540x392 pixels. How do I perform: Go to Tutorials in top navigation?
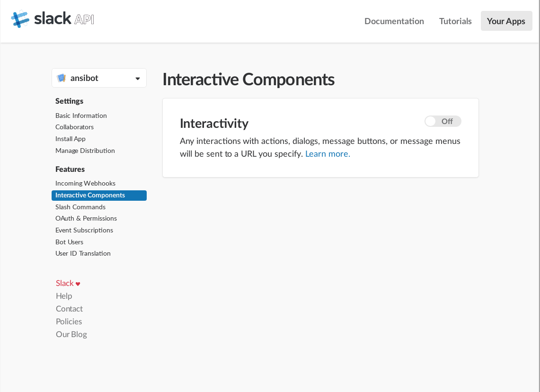[x=455, y=21]
